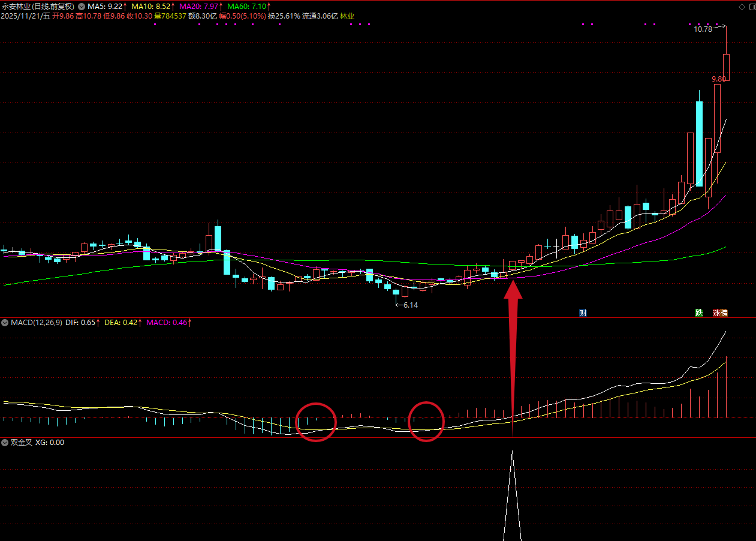This screenshot has height=541, width=756.
Task: Click the MA20 magenta legend label
Action: click(x=201, y=6)
